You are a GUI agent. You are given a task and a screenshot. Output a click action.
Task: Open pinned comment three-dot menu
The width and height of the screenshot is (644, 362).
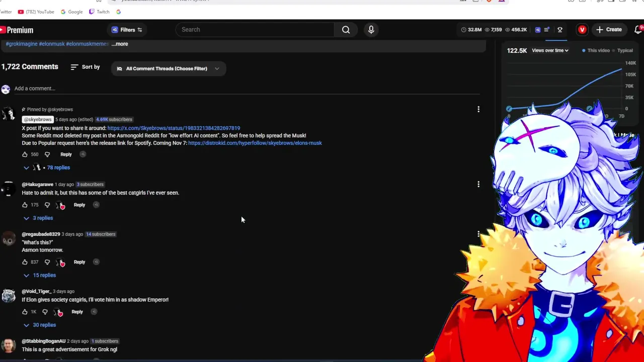(x=478, y=109)
